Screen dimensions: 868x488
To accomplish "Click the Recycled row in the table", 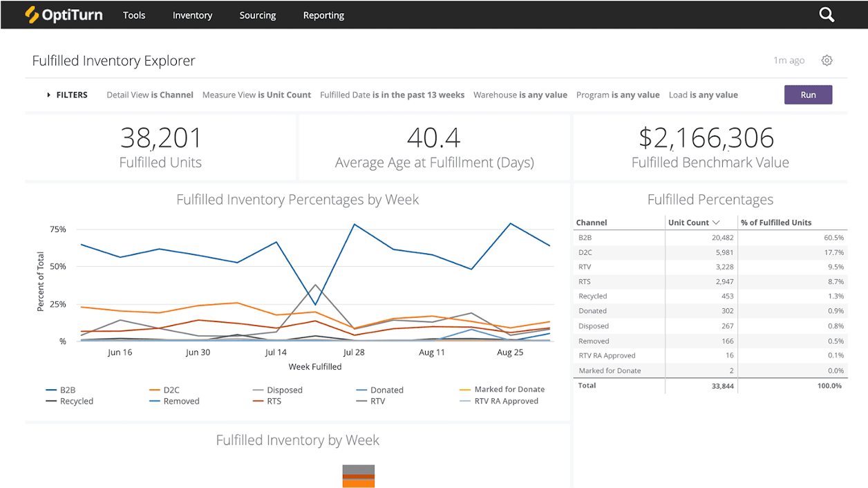I will (x=710, y=297).
